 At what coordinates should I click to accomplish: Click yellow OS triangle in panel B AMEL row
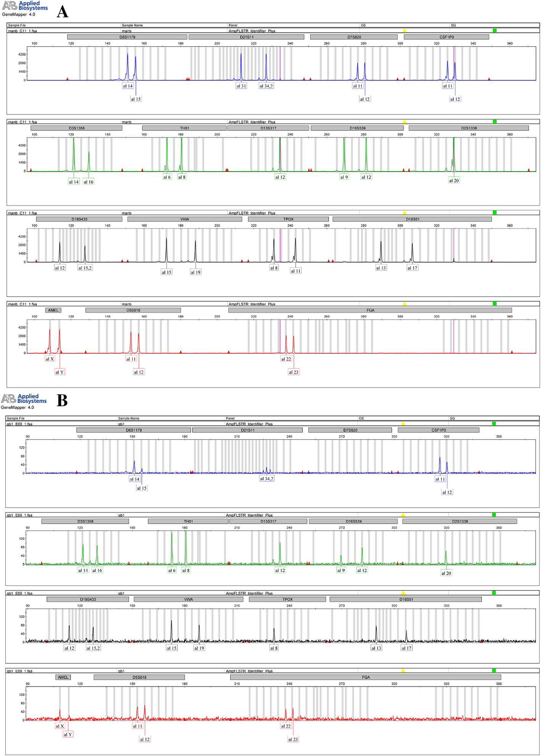point(403,671)
